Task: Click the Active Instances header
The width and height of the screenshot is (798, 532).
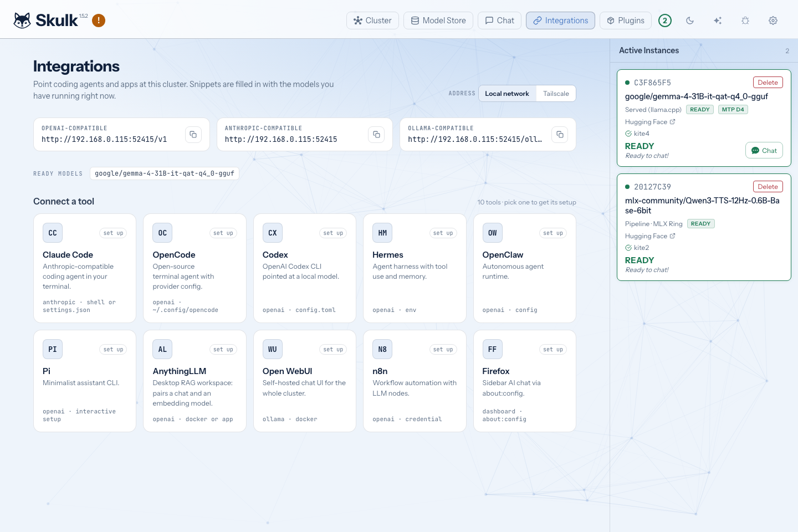Action: pos(649,50)
